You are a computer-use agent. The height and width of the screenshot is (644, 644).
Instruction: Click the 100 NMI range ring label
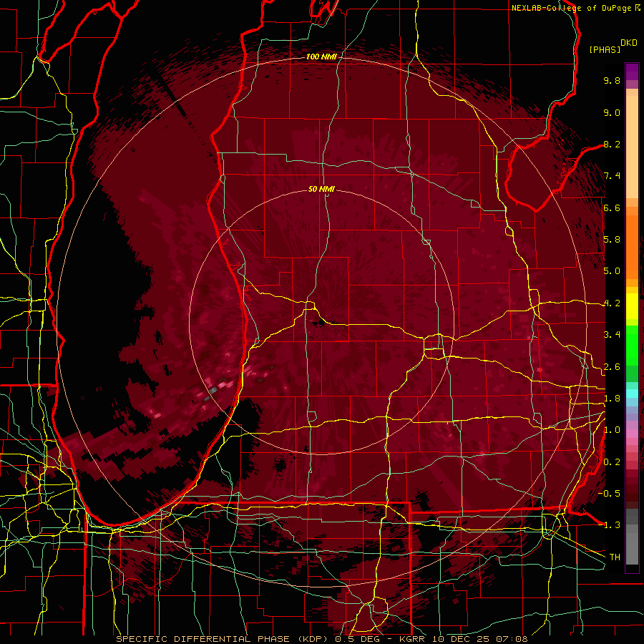pos(321,57)
